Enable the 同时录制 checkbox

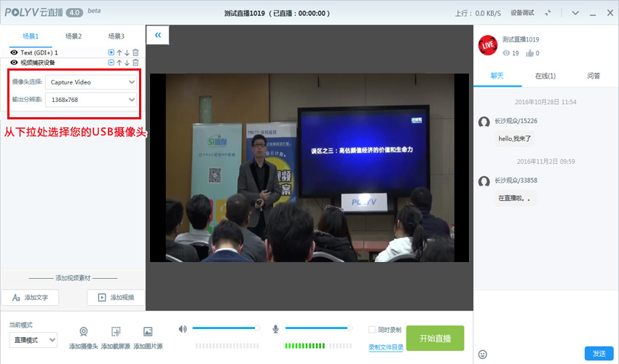(372, 329)
